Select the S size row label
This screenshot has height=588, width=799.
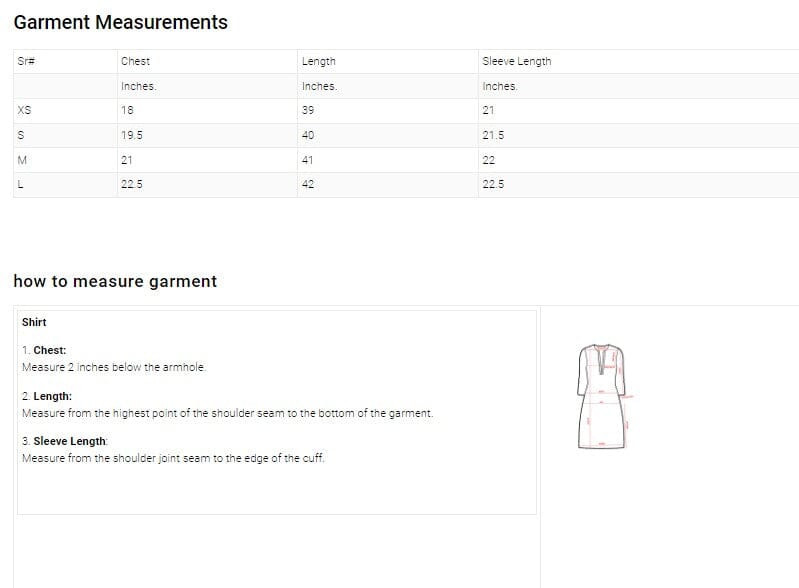tap(21, 135)
